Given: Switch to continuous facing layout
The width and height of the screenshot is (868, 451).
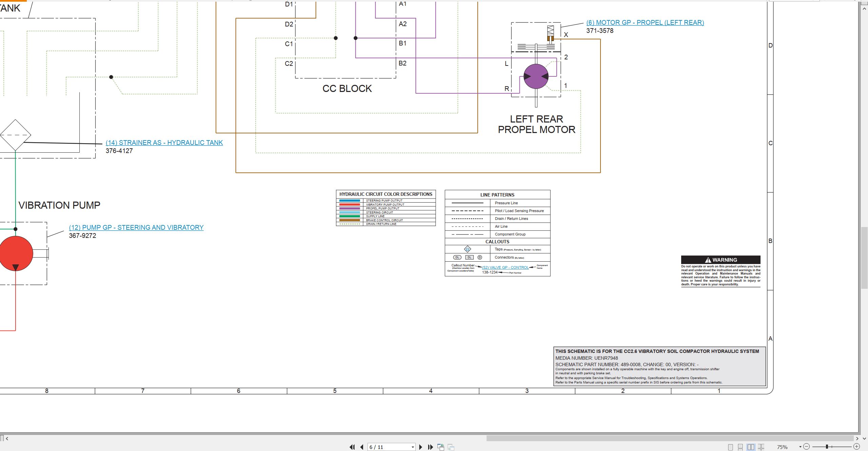Looking at the screenshot, I should click(x=761, y=447).
